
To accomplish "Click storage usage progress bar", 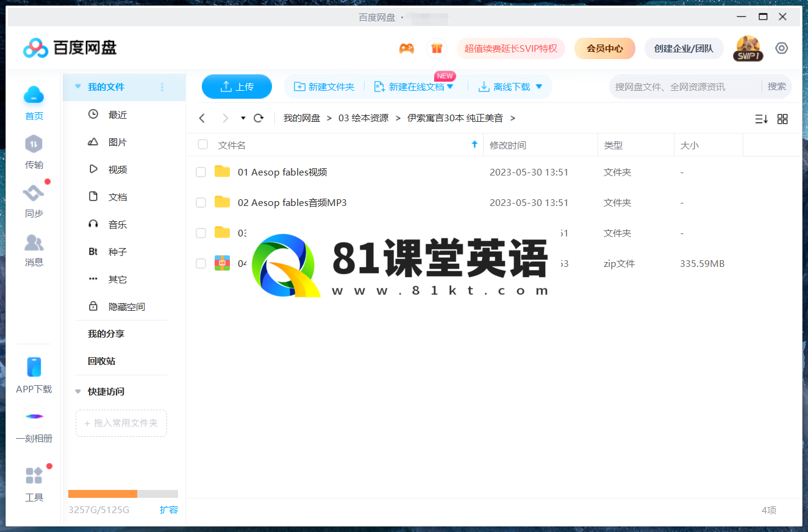I will coord(123,494).
